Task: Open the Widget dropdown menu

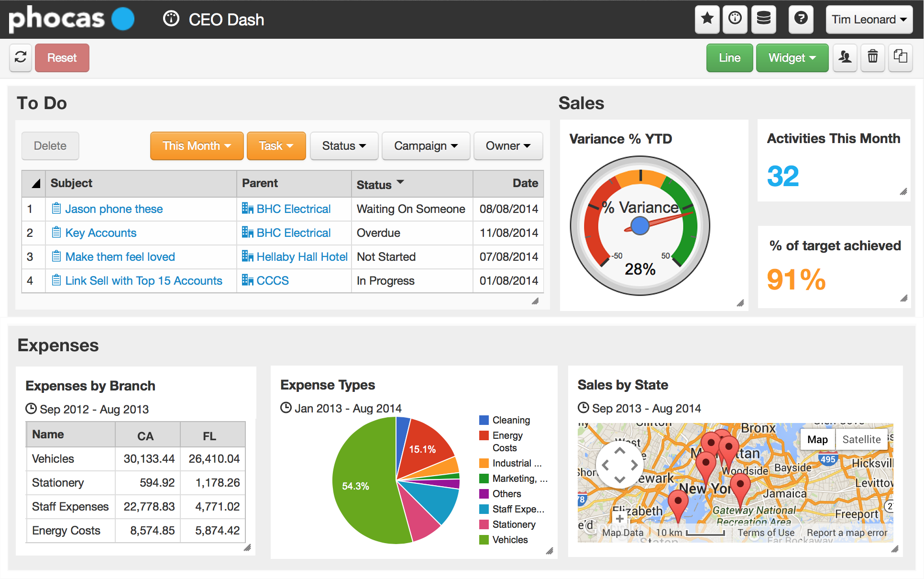Action: tap(792, 58)
